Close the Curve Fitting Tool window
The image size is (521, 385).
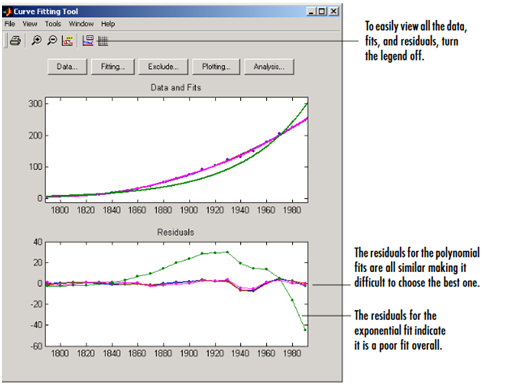pyautogui.click(x=334, y=12)
